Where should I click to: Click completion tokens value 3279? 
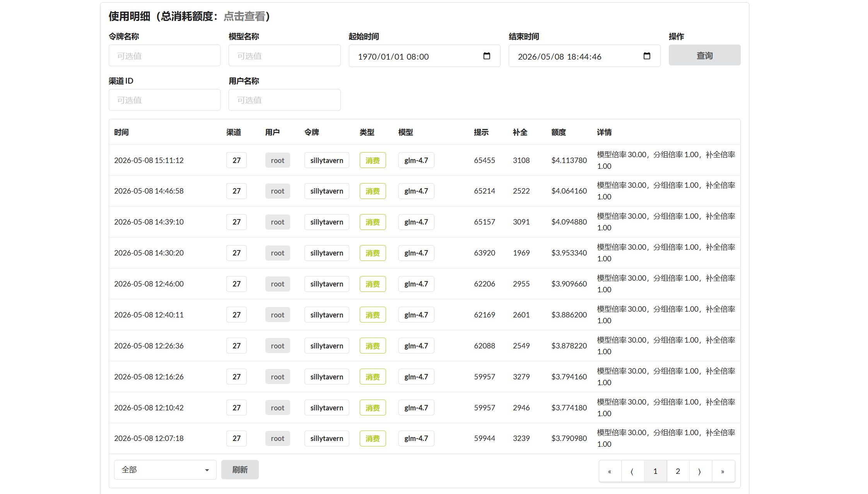tap(521, 377)
